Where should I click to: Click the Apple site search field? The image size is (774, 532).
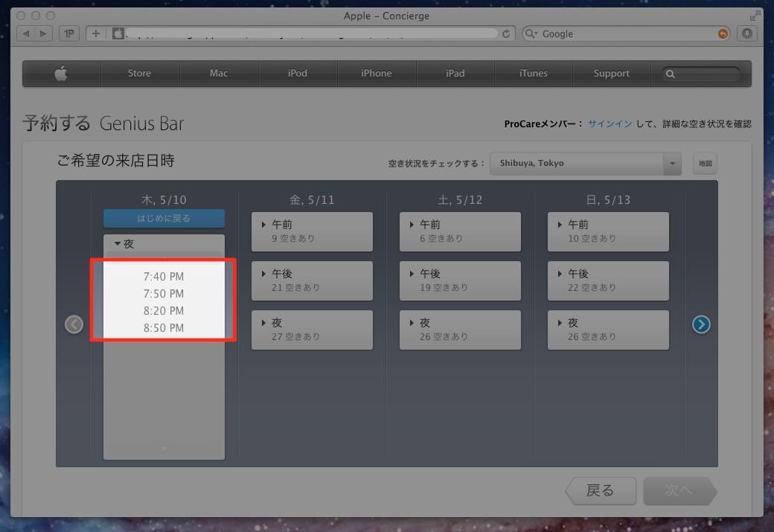tap(701, 74)
